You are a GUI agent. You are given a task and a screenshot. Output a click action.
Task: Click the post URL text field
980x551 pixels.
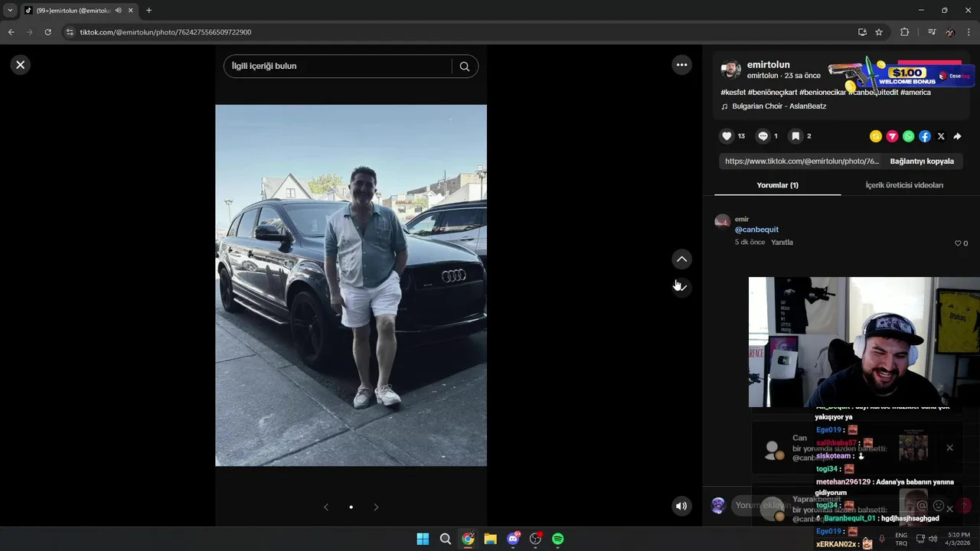tap(802, 161)
